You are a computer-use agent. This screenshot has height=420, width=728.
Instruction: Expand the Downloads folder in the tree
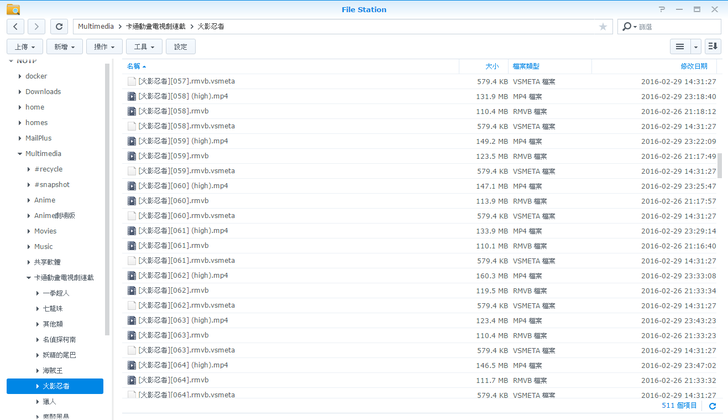pos(20,92)
